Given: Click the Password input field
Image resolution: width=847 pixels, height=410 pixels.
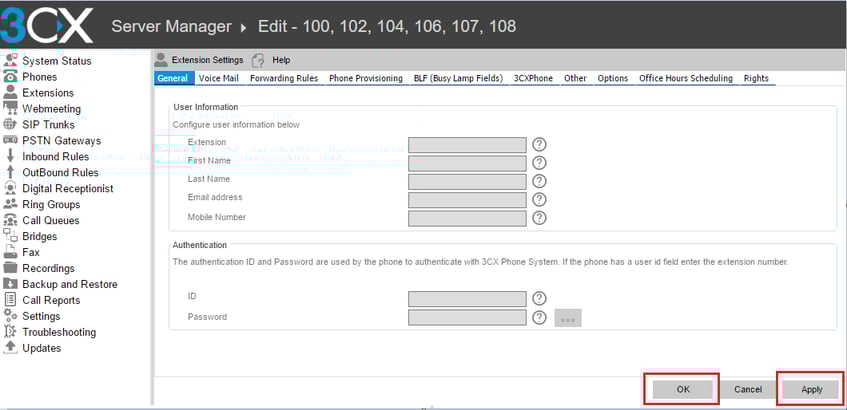Looking at the screenshot, I should click(x=467, y=317).
